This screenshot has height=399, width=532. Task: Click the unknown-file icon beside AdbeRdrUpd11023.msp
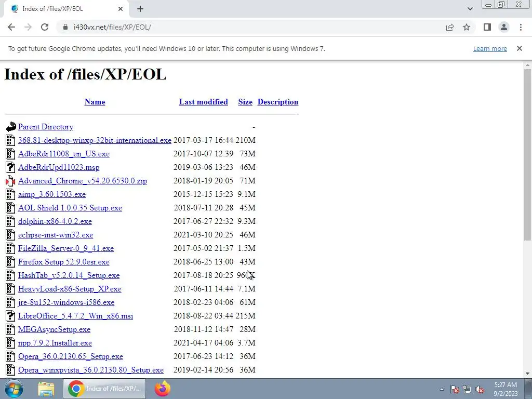(x=10, y=167)
